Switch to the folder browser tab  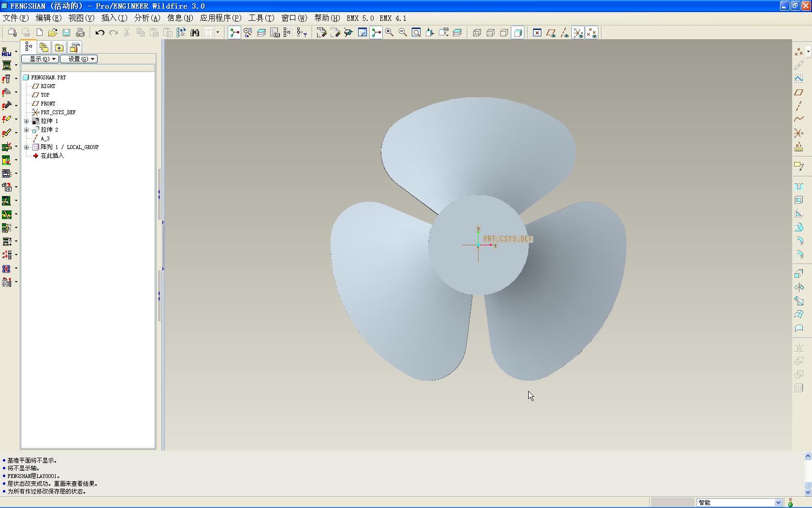(x=44, y=47)
